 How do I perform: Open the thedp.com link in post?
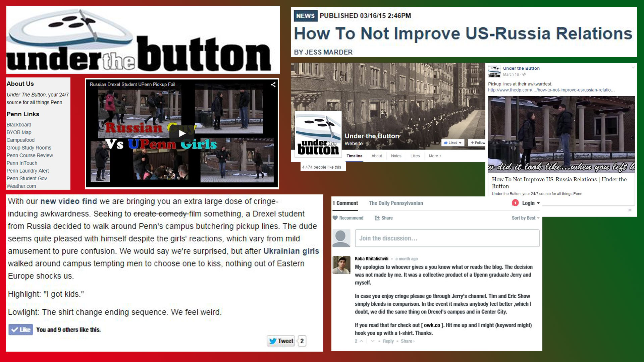(551, 90)
